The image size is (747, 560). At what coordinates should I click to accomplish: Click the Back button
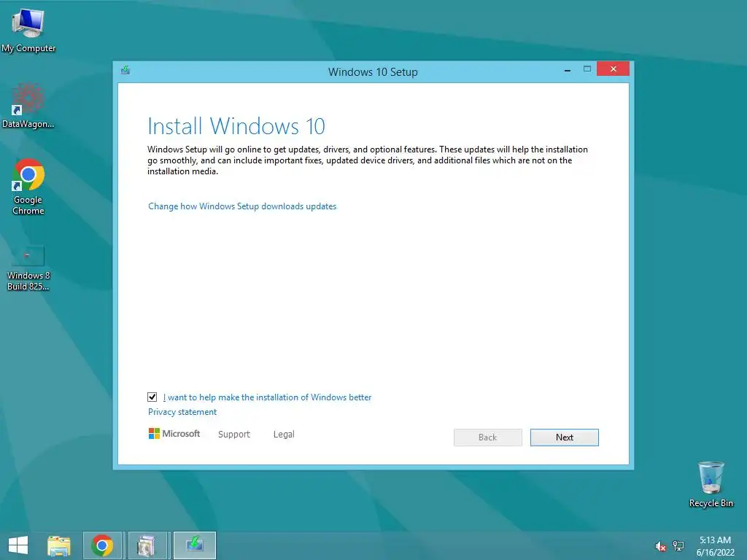tap(488, 437)
